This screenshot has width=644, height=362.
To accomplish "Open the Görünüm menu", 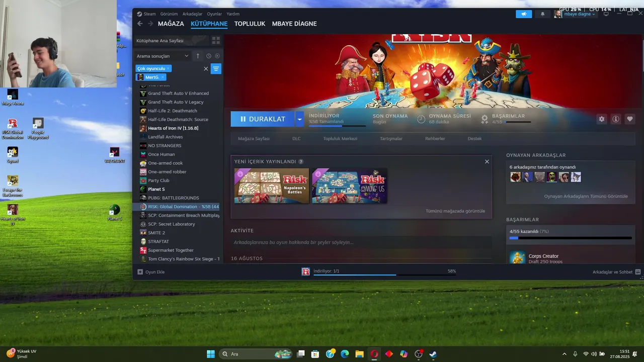I will pyautogui.click(x=169, y=14).
